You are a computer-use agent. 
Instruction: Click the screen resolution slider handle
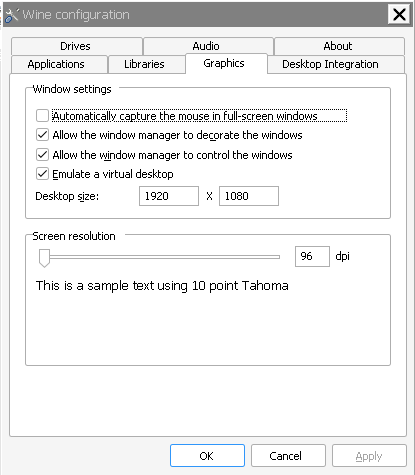pyautogui.click(x=44, y=258)
